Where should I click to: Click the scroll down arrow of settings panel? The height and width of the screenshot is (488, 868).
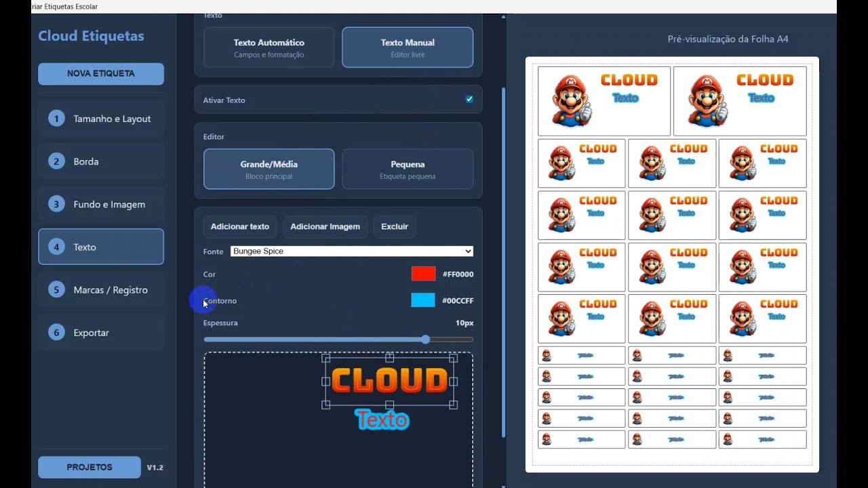point(503,485)
